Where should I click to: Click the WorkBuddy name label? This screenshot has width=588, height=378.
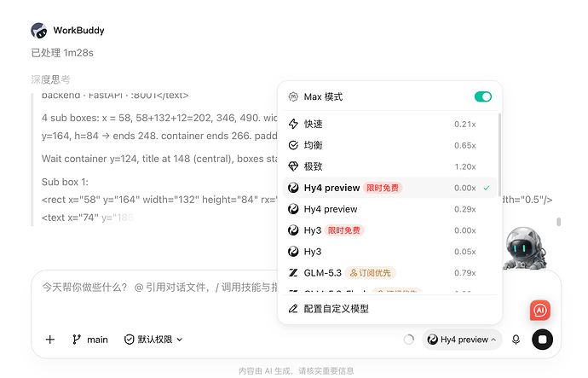pyautogui.click(x=78, y=31)
